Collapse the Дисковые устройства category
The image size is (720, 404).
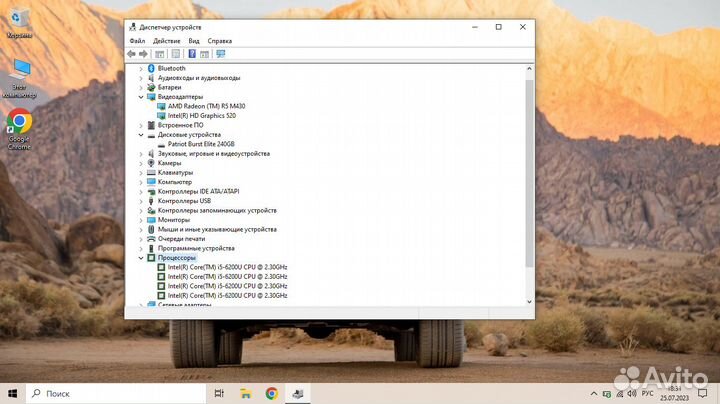(x=141, y=135)
